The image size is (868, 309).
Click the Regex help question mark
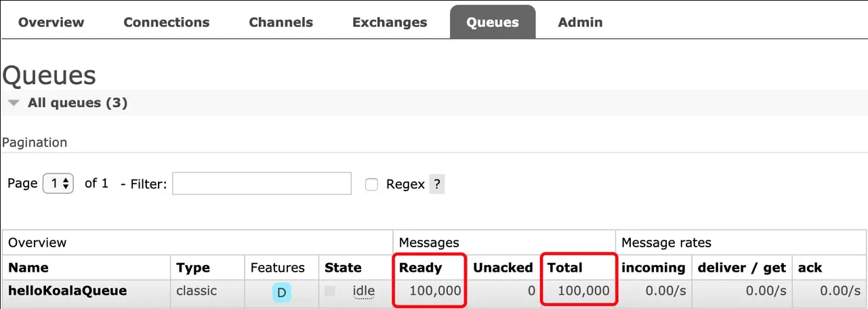pos(437,184)
